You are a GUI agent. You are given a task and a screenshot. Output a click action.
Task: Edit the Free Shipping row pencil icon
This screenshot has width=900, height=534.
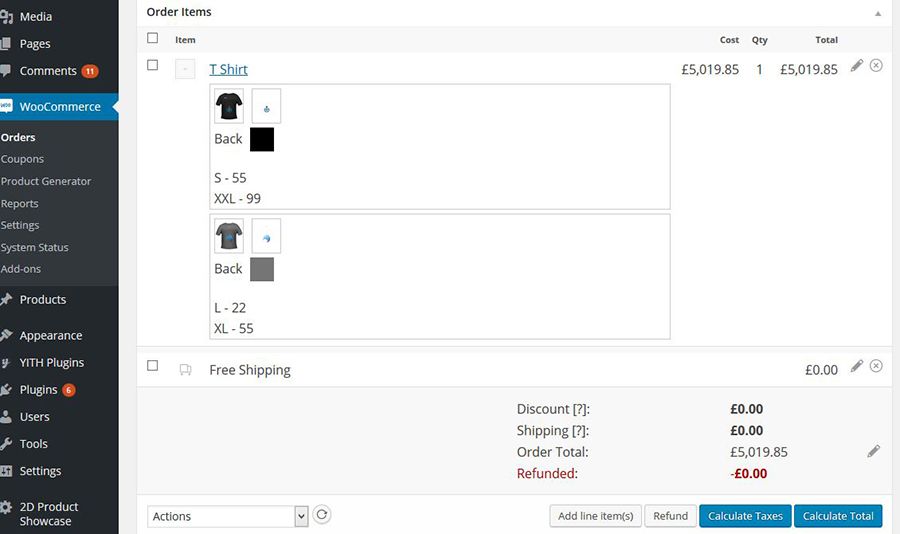(856, 366)
